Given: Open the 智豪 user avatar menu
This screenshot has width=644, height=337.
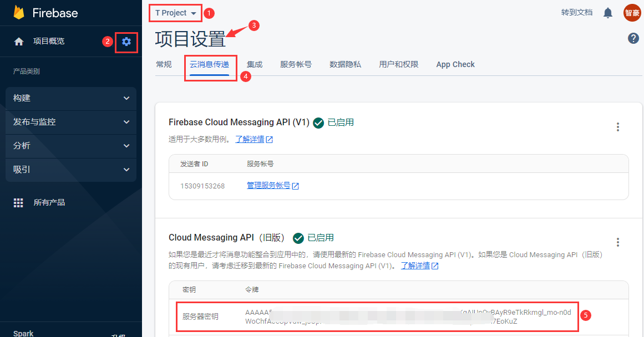Looking at the screenshot, I should (632, 13).
